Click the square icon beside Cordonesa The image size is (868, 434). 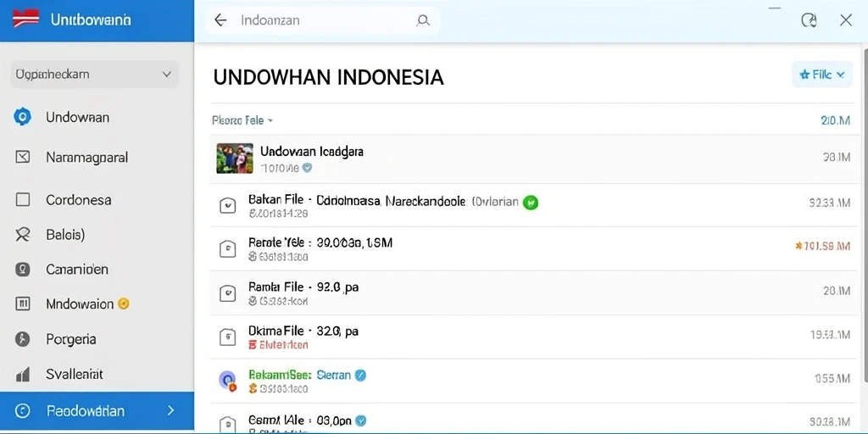pyautogui.click(x=23, y=199)
